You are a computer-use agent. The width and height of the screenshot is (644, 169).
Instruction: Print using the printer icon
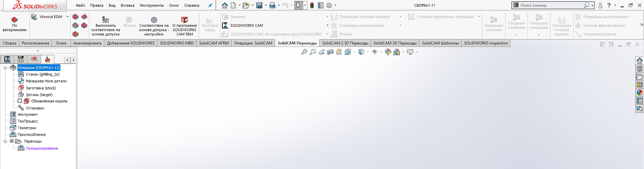[272, 5]
